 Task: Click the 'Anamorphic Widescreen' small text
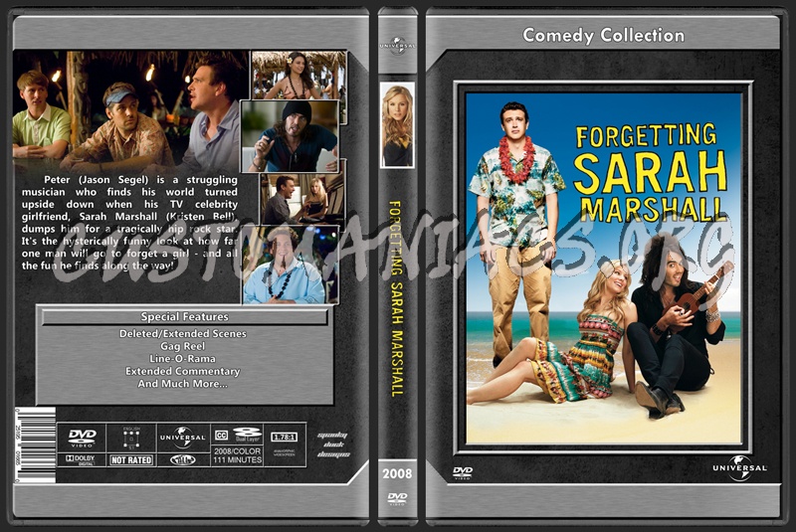[285, 452]
